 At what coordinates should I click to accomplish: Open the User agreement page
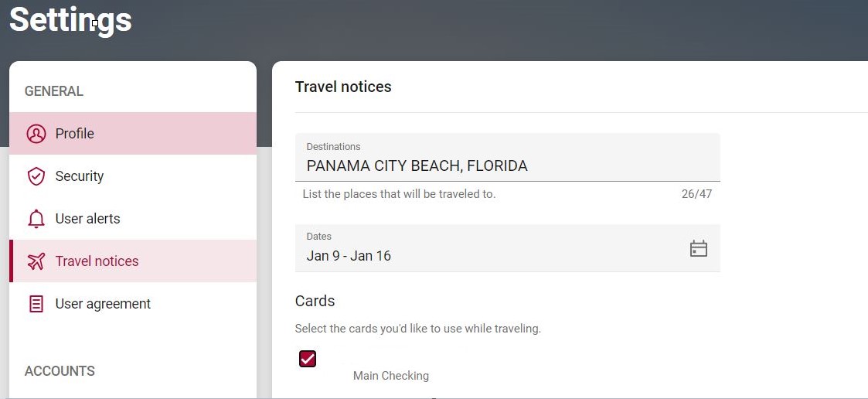[x=103, y=304]
